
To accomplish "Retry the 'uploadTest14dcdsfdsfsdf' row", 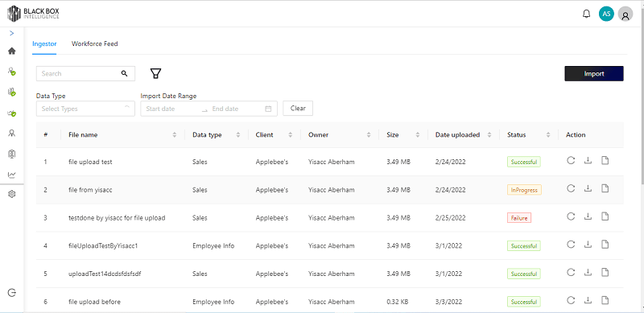I will [x=571, y=272].
